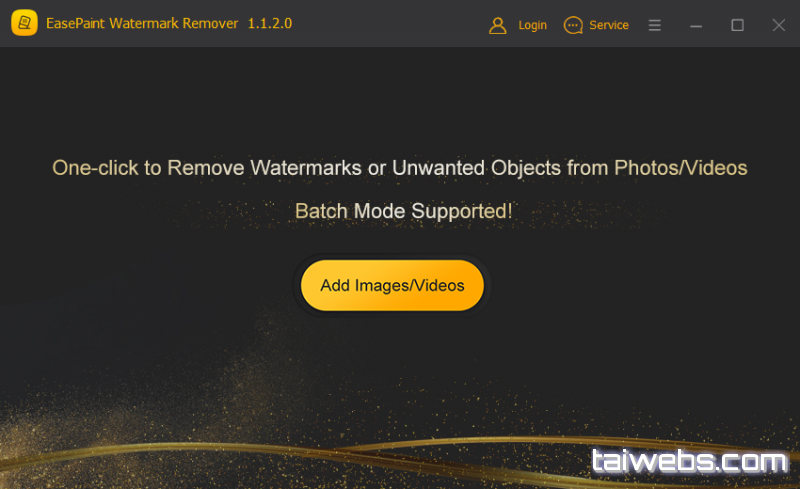Click the word Photos/Videos in the headline
800x489 pixels.
pos(681,168)
